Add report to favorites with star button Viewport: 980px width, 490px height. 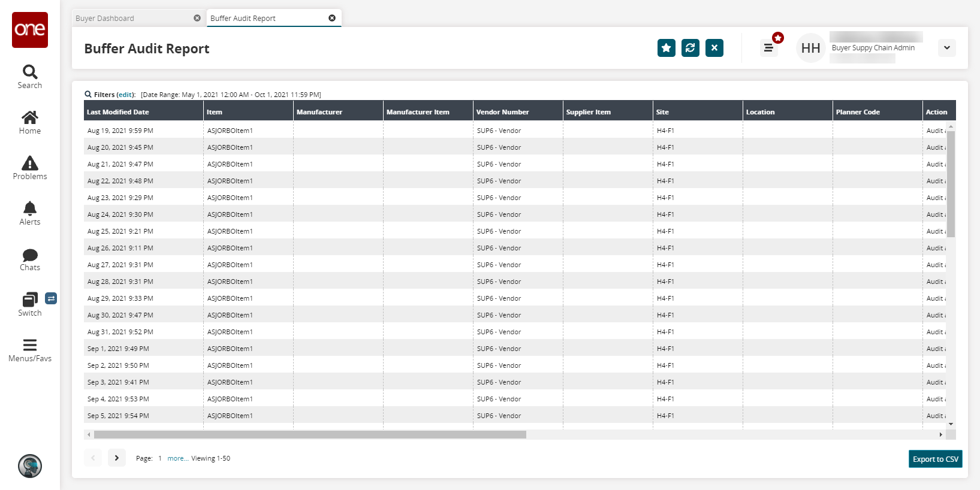[x=666, y=48]
